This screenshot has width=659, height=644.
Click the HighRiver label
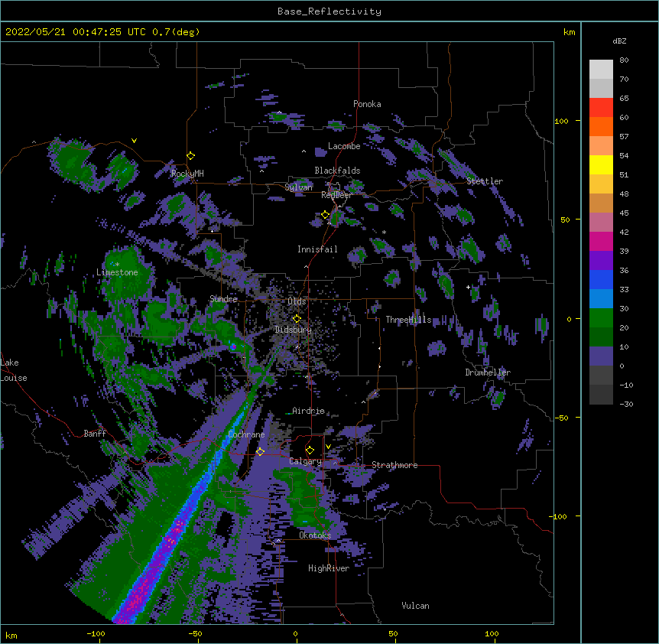[x=329, y=568]
